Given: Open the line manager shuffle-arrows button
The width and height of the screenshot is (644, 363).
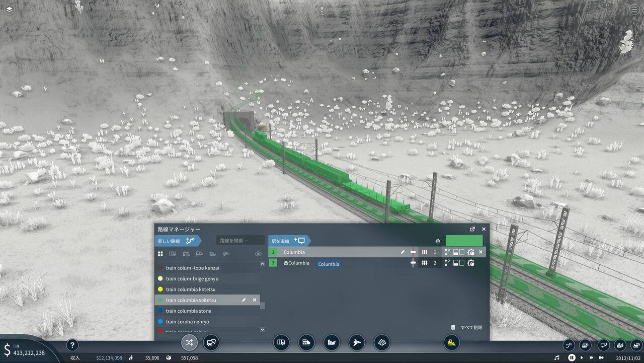Looking at the screenshot, I should [x=189, y=343].
